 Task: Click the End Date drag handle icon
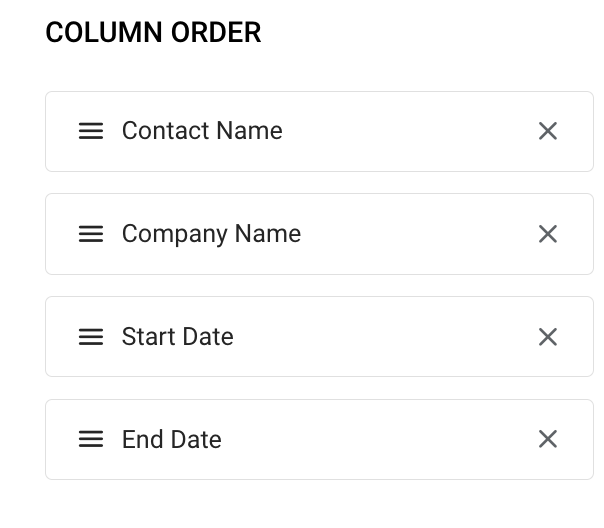click(91, 439)
